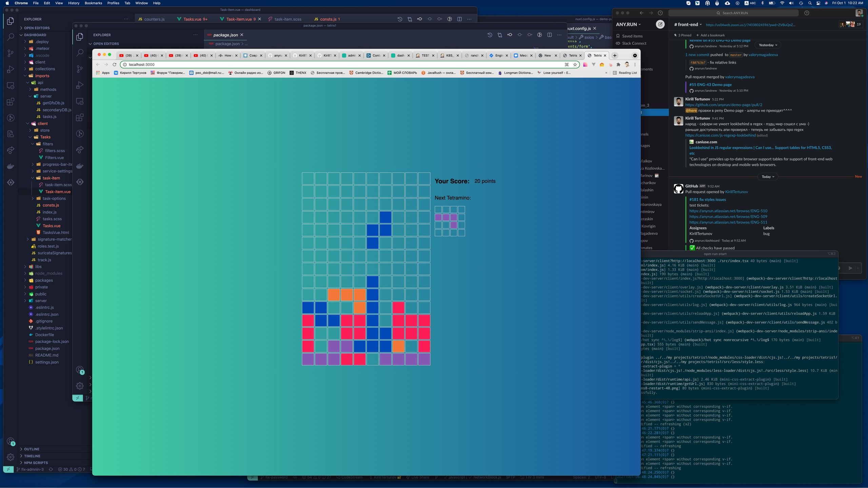Viewport: 868px width, 488px height.
Task: Expand NPM SCRIPTS section in dashboard VS Code
Action: coord(36,463)
